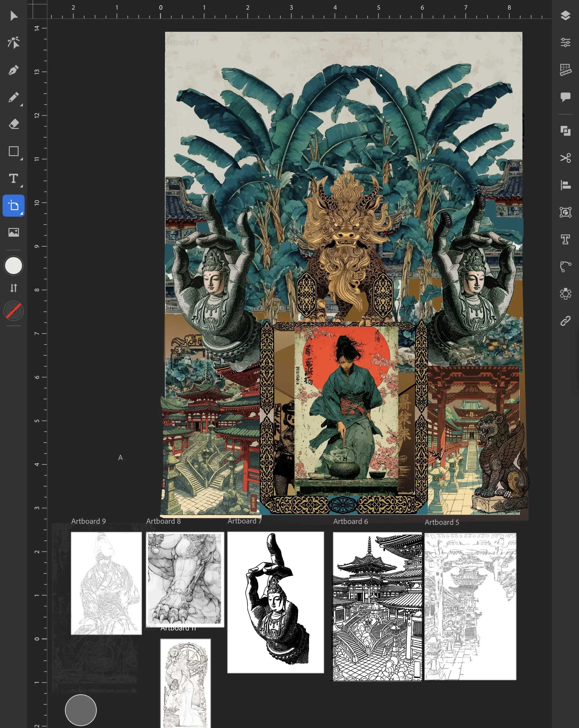The image size is (579, 728).
Task: Open the Properties sliders panel
Action: tap(565, 42)
